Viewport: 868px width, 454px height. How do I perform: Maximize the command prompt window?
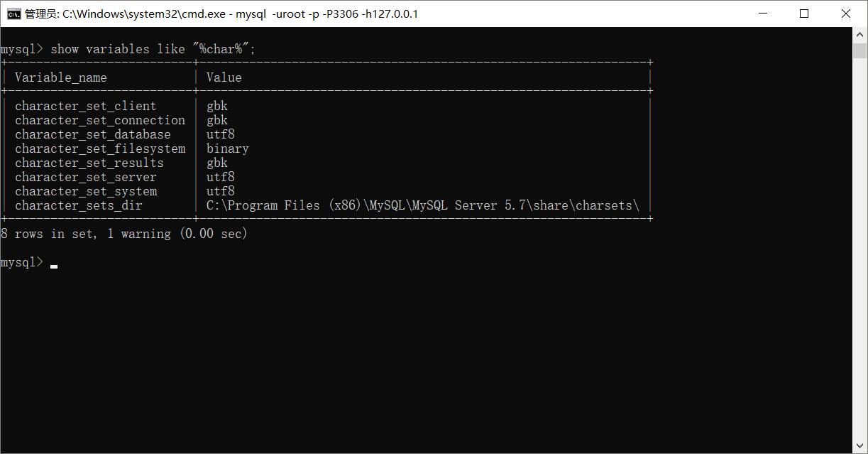804,13
